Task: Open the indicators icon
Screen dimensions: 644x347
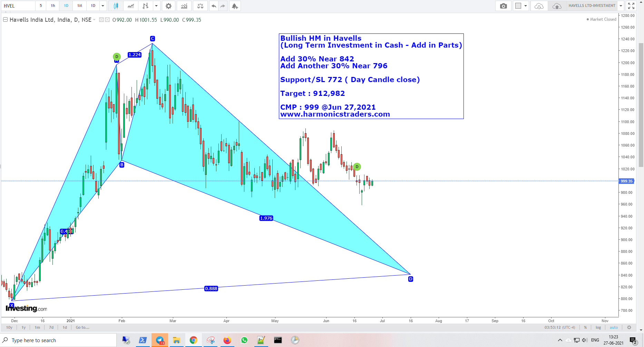Action: [x=184, y=6]
